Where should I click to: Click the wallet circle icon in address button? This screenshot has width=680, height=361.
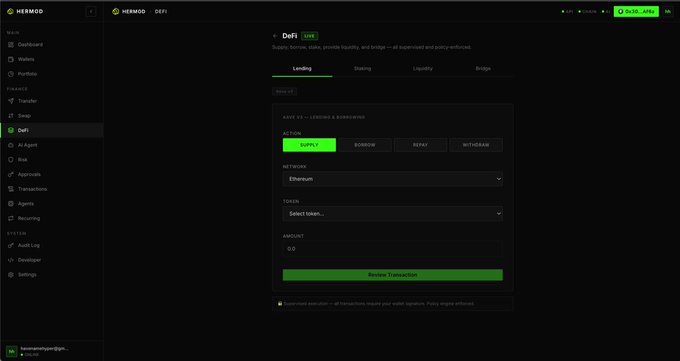[x=620, y=12]
